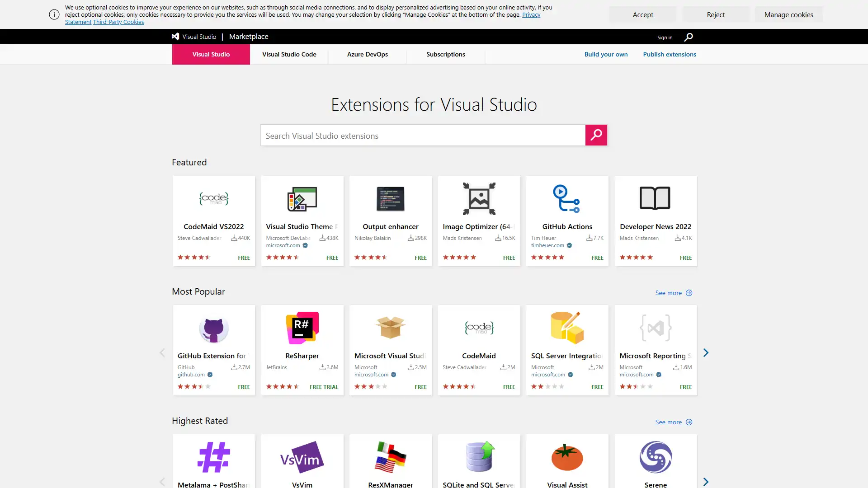Click timheuer.com publisher link
Screen dimensions: 868x488
click(547, 245)
